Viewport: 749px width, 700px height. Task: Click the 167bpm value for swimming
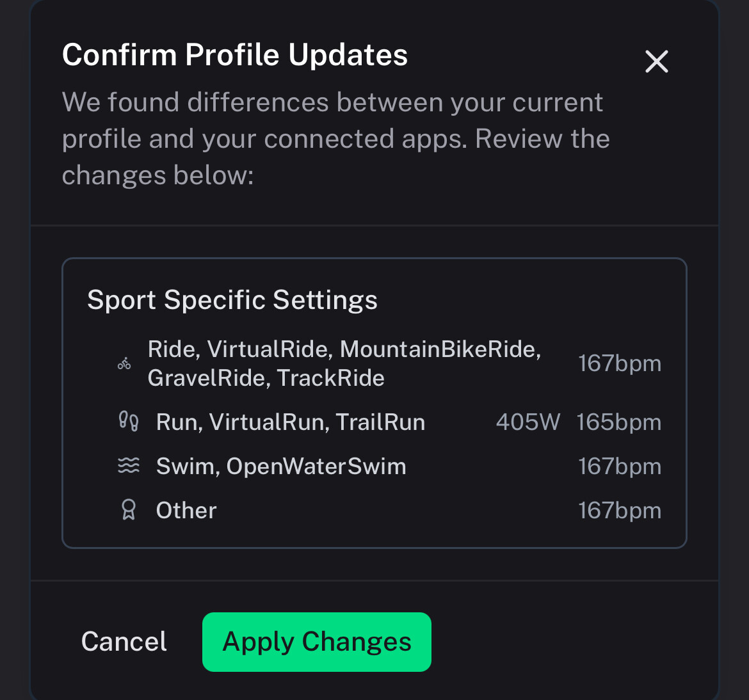[620, 466]
